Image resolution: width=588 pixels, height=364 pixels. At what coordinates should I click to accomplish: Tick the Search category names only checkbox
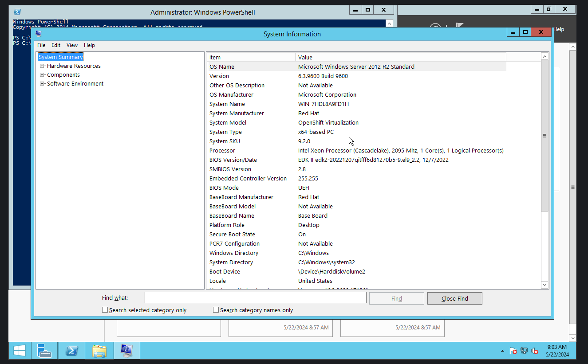(x=216, y=310)
